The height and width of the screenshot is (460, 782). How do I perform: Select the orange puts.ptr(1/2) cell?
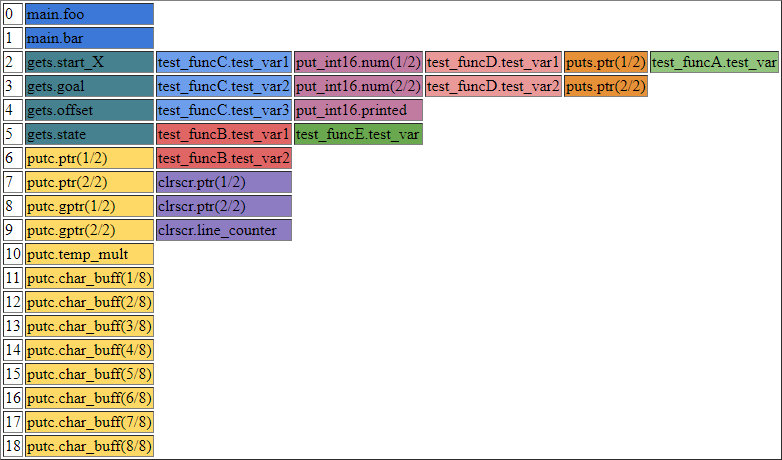tap(606, 62)
